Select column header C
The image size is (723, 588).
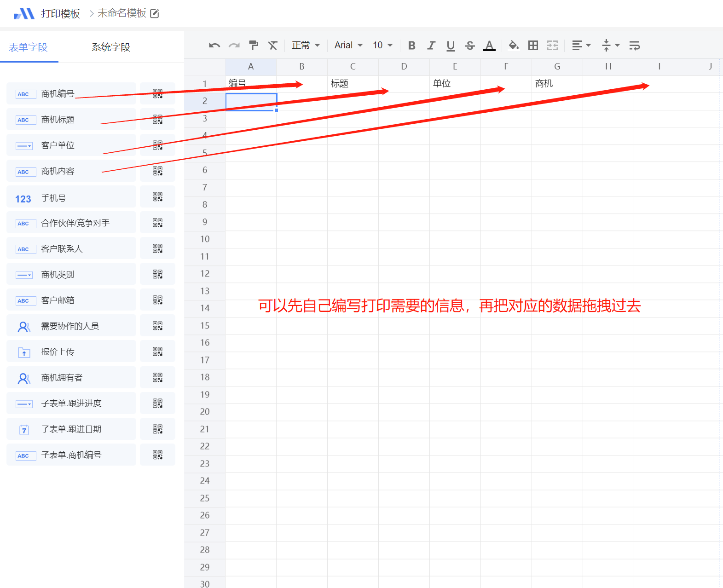[353, 67]
